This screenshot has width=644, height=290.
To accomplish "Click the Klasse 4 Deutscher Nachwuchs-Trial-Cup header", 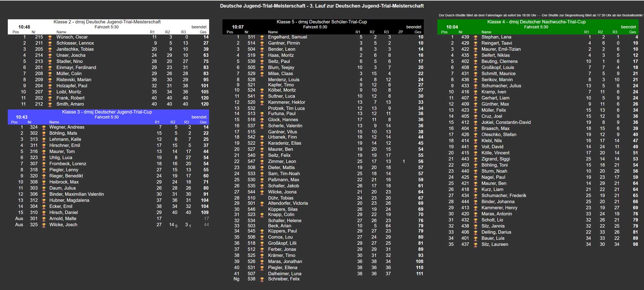I will 536,22.
